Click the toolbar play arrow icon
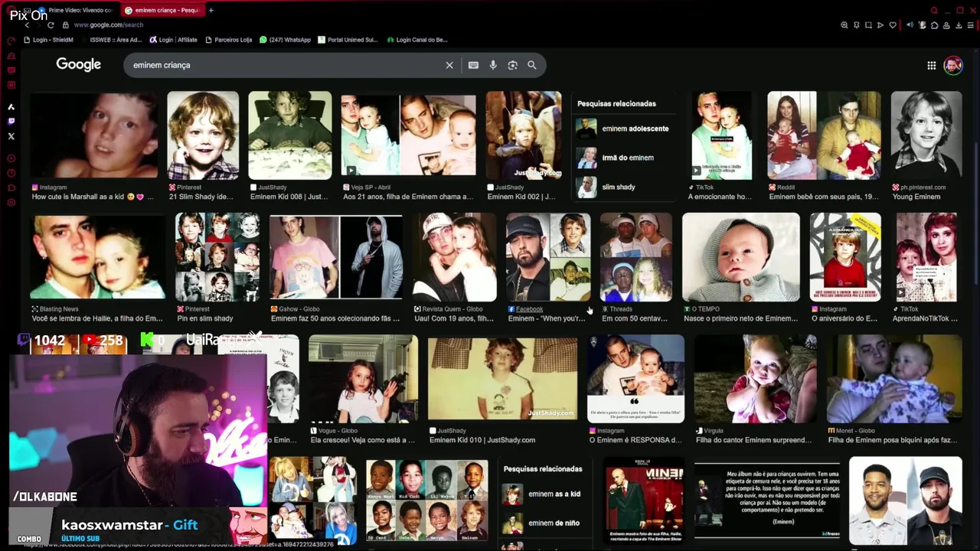Screen dimensions: 980x551 click(x=880, y=25)
